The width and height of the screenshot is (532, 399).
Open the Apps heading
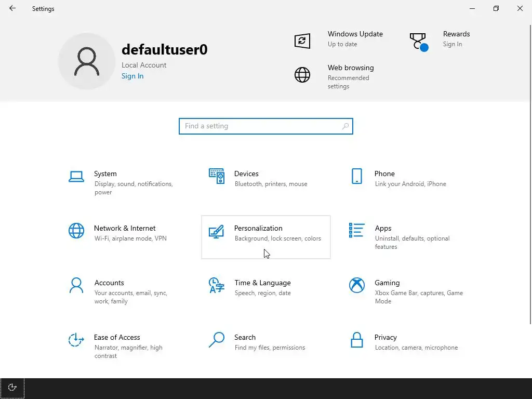[383, 229]
